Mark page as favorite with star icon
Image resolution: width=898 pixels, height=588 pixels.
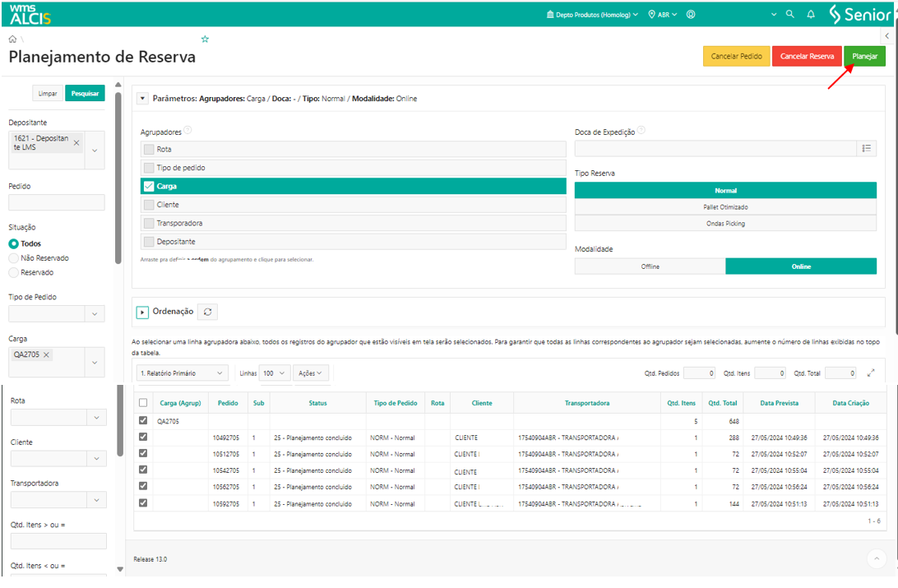pos(205,39)
